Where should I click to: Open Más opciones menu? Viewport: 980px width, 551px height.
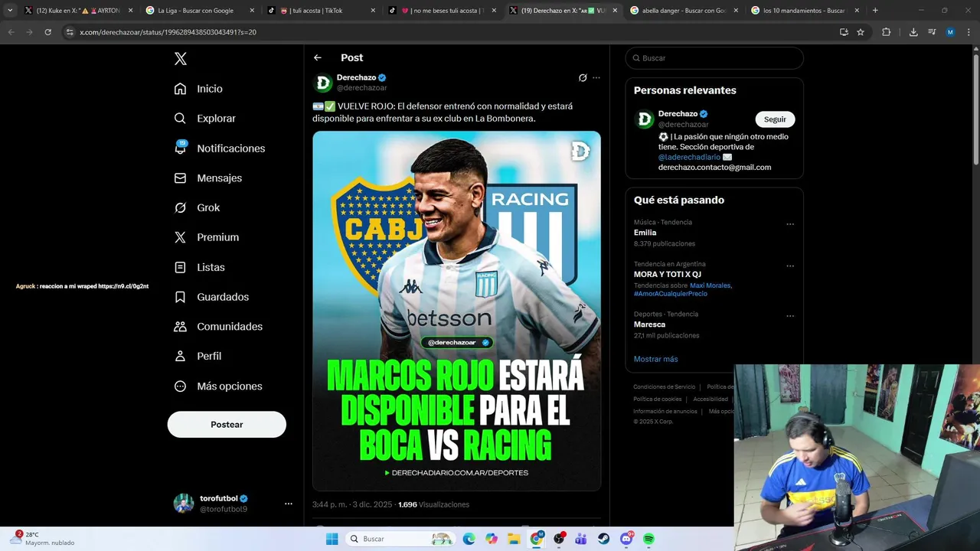point(218,386)
